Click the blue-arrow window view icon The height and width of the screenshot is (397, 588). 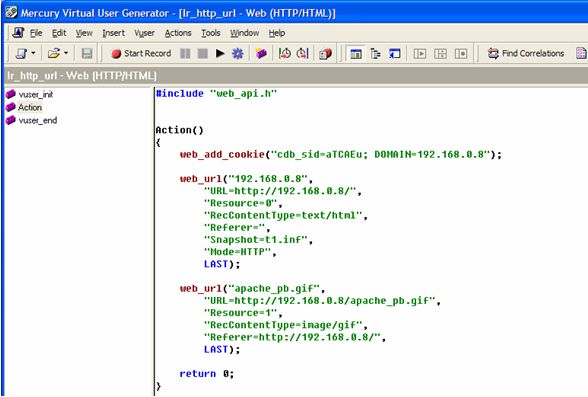394,54
